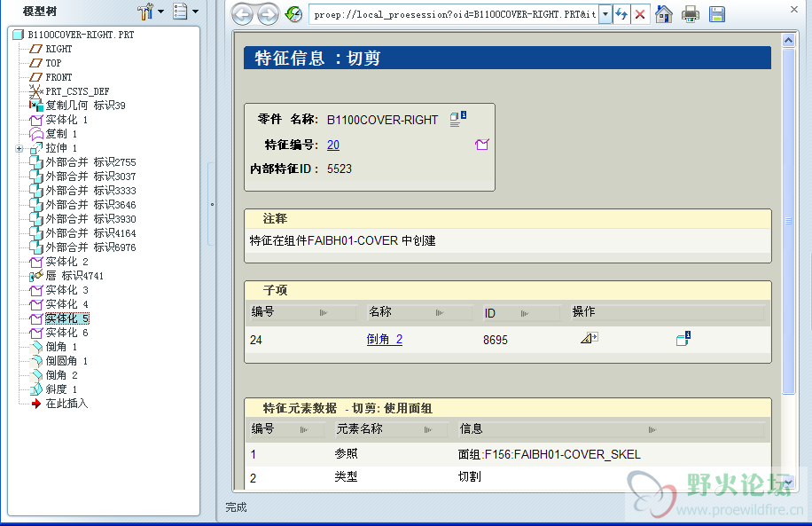Screen dimensions: 812x526
Task: Select 倒角 1 chamfer feature
Action: click(x=61, y=347)
